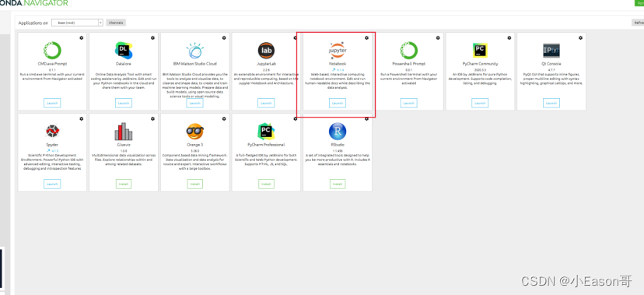Click the Refresh button
644x295 pixels.
click(x=638, y=23)
